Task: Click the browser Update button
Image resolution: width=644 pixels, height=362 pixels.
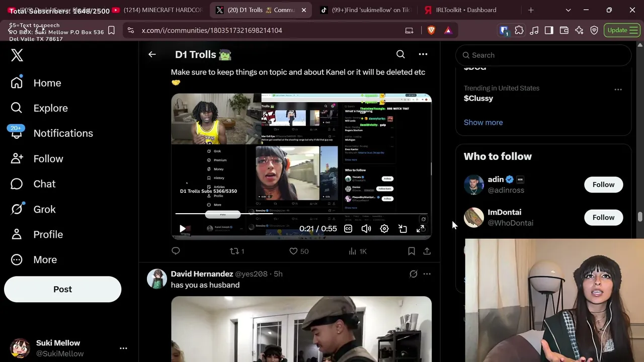Action: [x=622, y=30]
